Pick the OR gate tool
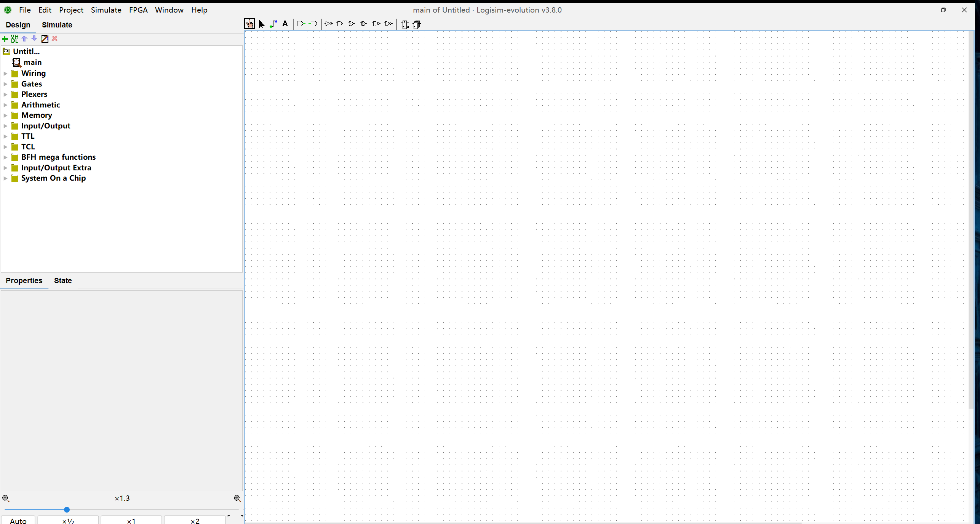The width and height of the screenshot is (980, 524). 352,24
